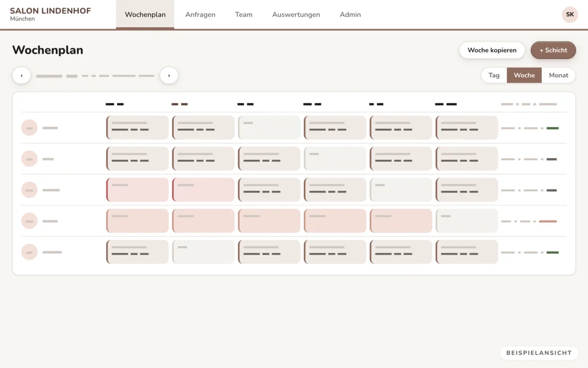The image size is (588, 368).
Task: Add a shift with + Schicht
Action: 553,50
